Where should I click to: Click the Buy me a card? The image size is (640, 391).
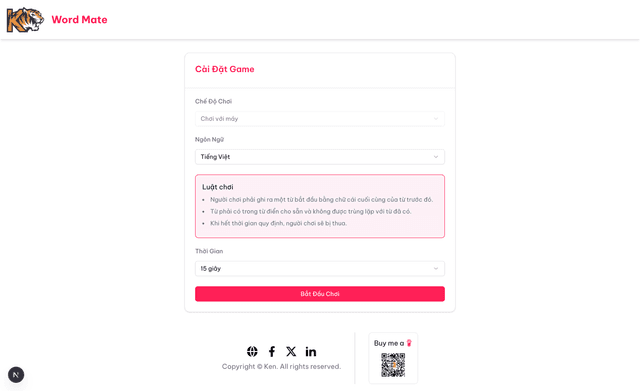point(393,358)
